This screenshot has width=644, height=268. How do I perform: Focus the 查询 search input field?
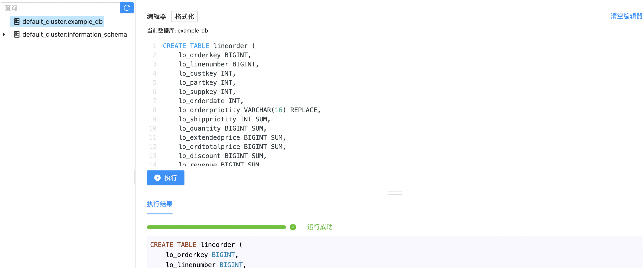tap(60, 8)
